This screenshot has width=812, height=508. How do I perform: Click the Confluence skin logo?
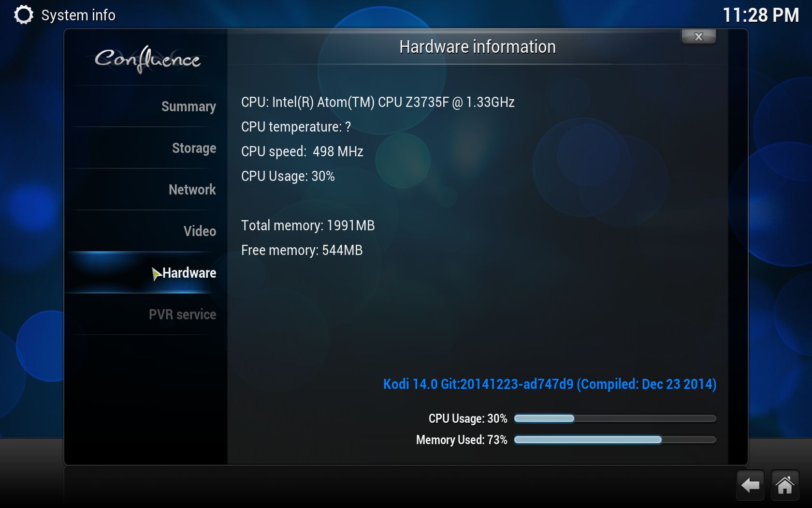tap(147, 59)
